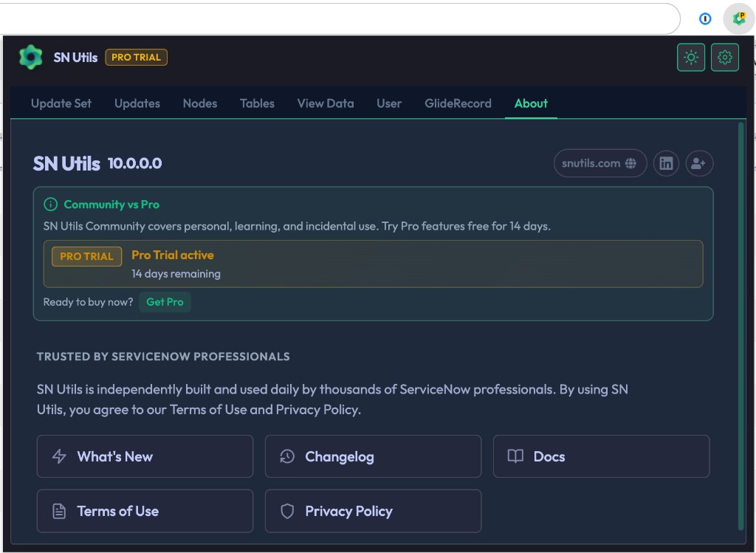Image resolution: width=756 pixels, height=553 pixels.
Task: Select the Tables tab
Action: point(257,103)
